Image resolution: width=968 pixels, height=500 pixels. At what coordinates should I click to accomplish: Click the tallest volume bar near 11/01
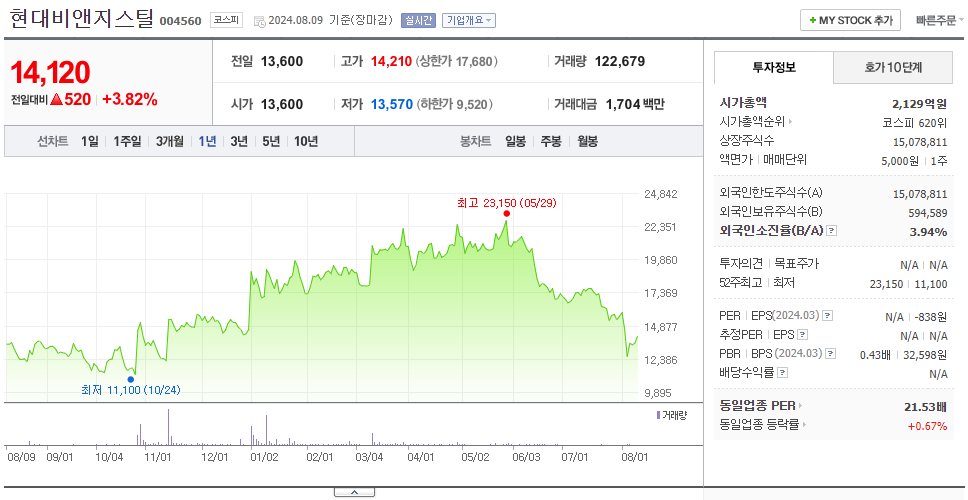pyautogui.click(x=169, y=427)
